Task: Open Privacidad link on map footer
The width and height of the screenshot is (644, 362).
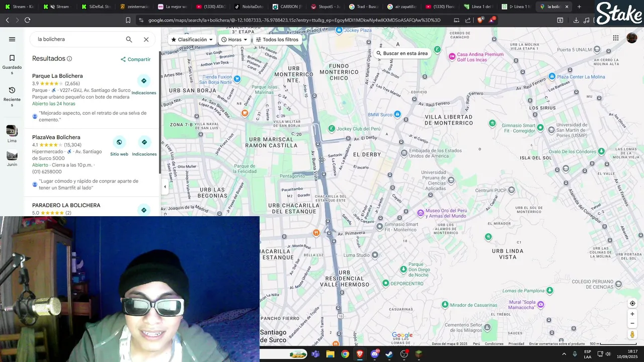Action: click(x=516, y=344)
